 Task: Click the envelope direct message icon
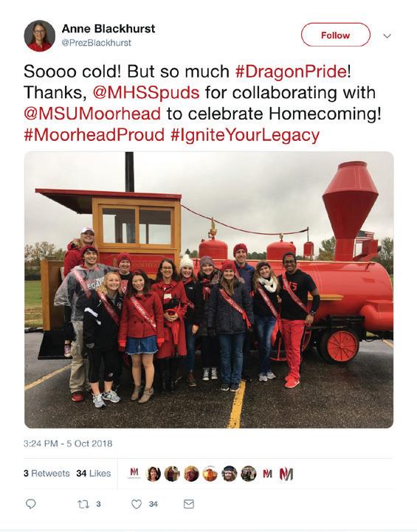point(189,504)
